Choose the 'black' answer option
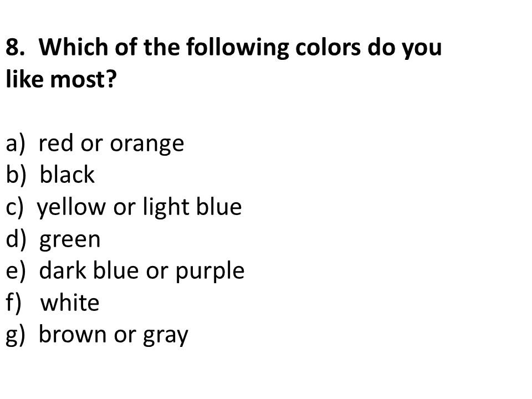Image resolution: width=532 pixels, height=399 pixels. coord(67,175)
